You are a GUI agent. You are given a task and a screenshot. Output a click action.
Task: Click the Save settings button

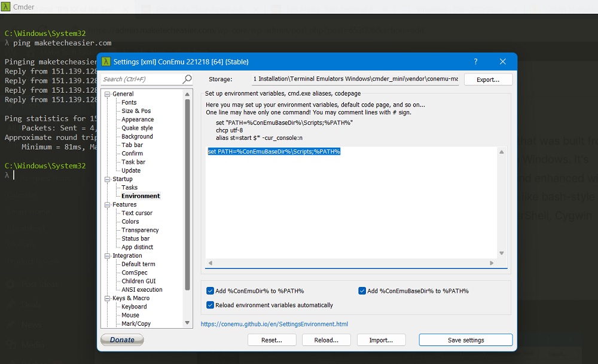click(x=465, y=339)
